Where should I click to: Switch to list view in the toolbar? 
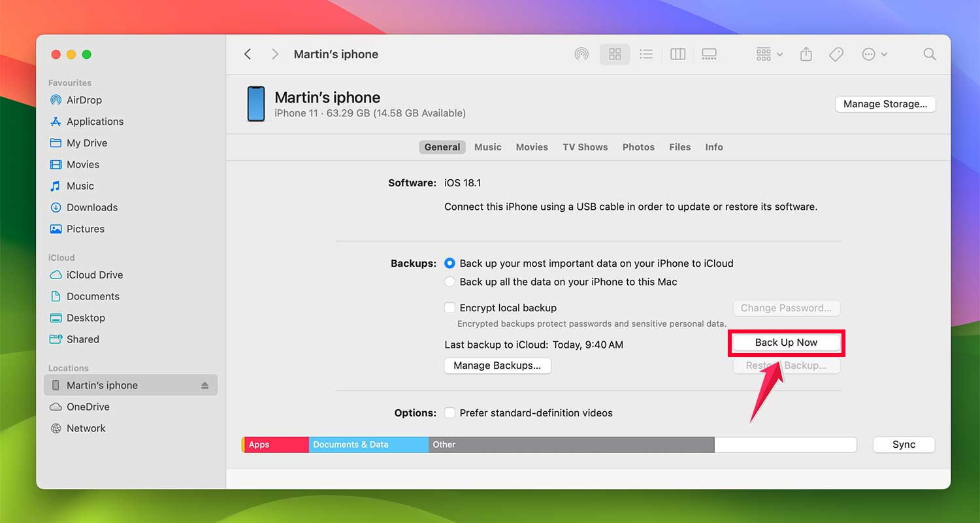coord(646,54)
